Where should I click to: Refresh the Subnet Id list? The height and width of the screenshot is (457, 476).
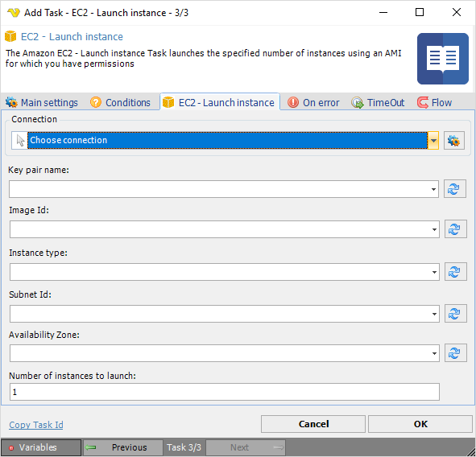tap(455, 313)
